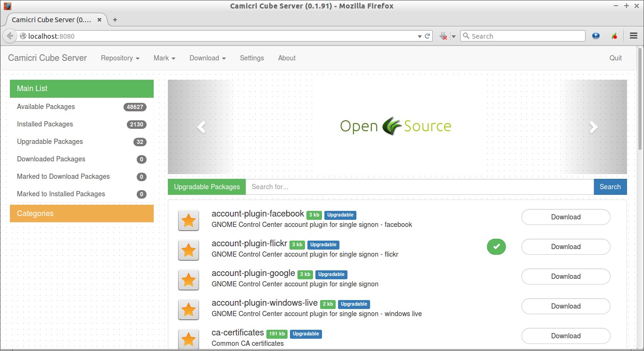Open the Mark dropdown menu
The image size is (644, 351).
(x=165, y=58)
